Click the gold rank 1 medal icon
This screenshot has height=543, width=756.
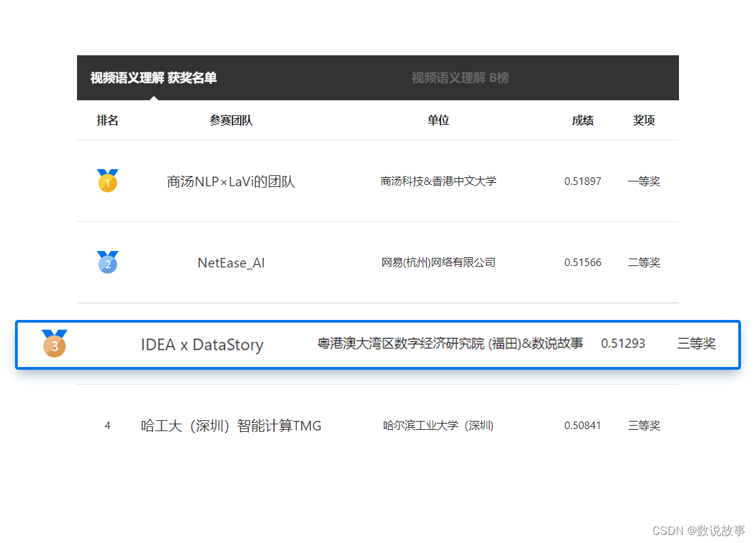[x=108, y=181]
